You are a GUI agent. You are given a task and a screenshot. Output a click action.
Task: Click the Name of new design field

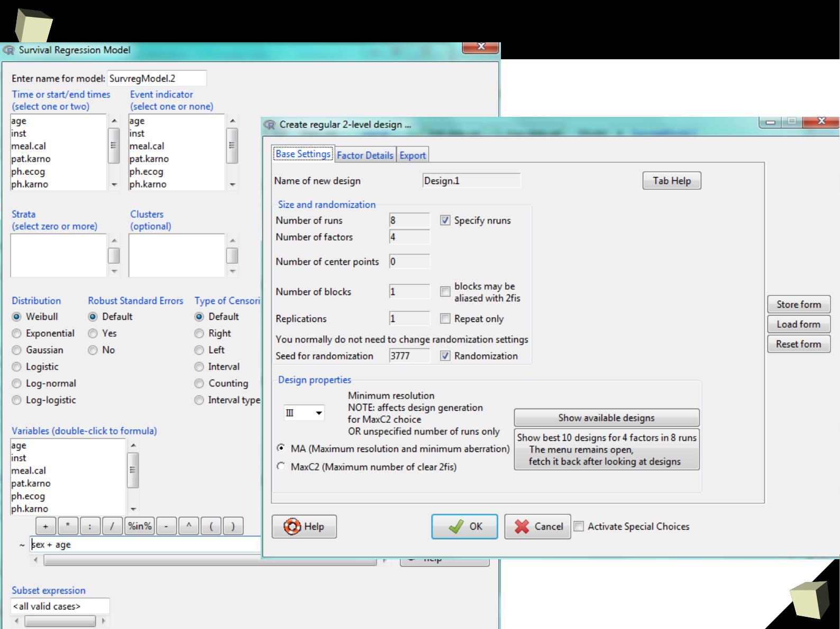(x=472, y=181)
